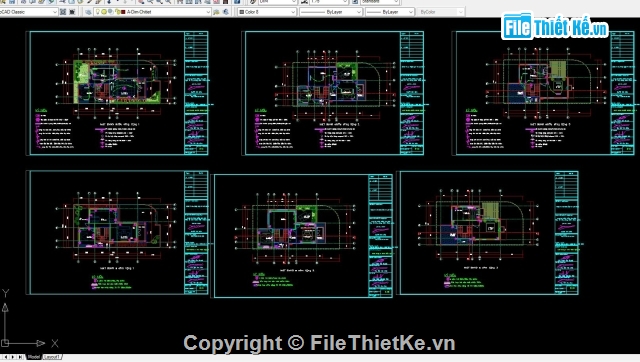640x362 pixels.
Task: Click the Zoom Realtime magnifier icon
Action: click(x=150, y=2)
